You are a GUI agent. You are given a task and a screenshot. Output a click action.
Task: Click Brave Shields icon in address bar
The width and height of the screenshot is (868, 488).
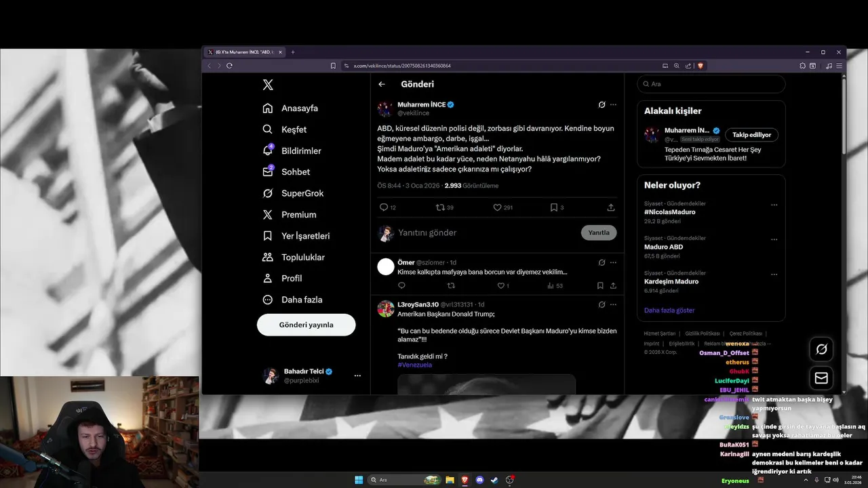tap(701, 66)
